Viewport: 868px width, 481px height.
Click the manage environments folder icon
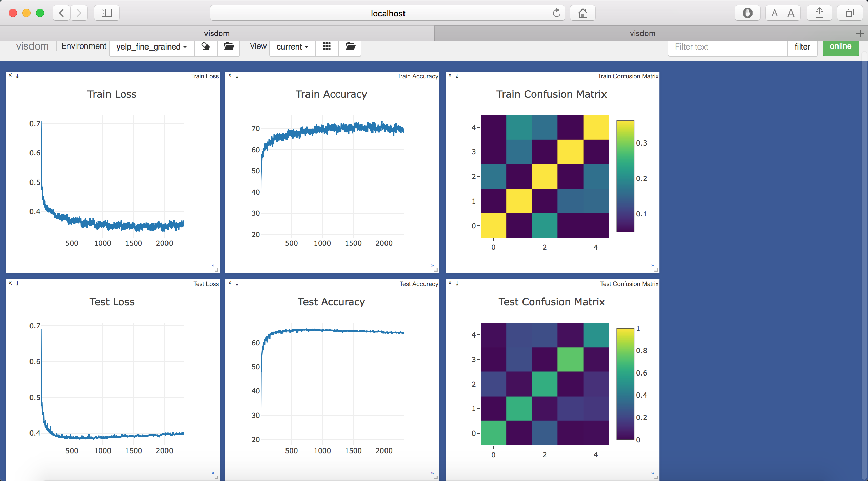pos(229,46)
